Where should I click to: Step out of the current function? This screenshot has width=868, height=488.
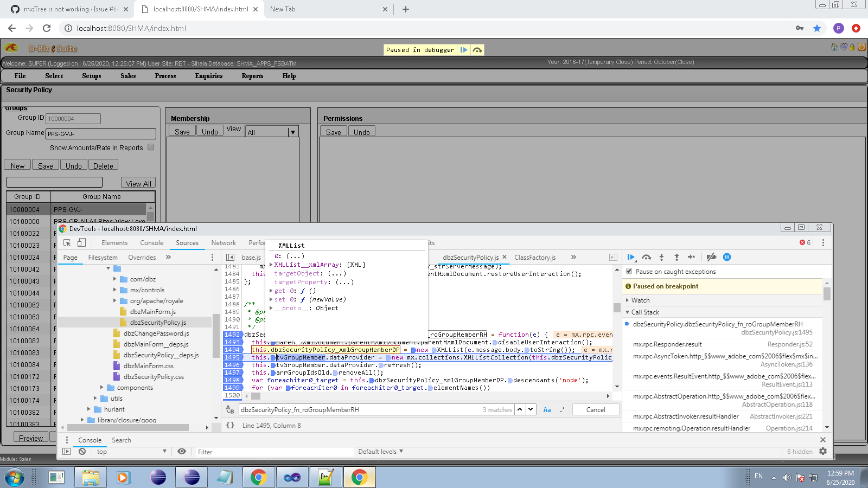click(676, 258)
